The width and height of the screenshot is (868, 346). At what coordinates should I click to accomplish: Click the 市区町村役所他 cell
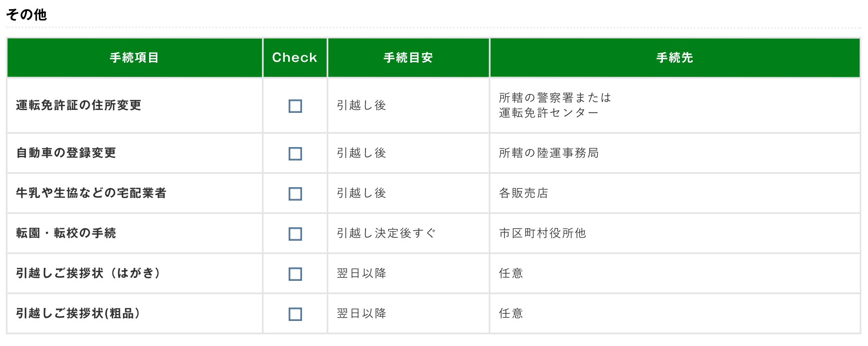[x=543, y=233]
